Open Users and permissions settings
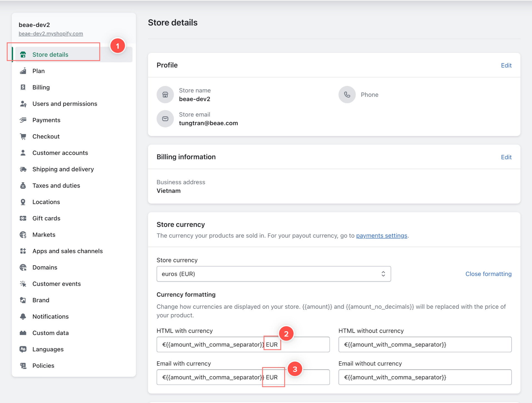 [x=65, y=104]
